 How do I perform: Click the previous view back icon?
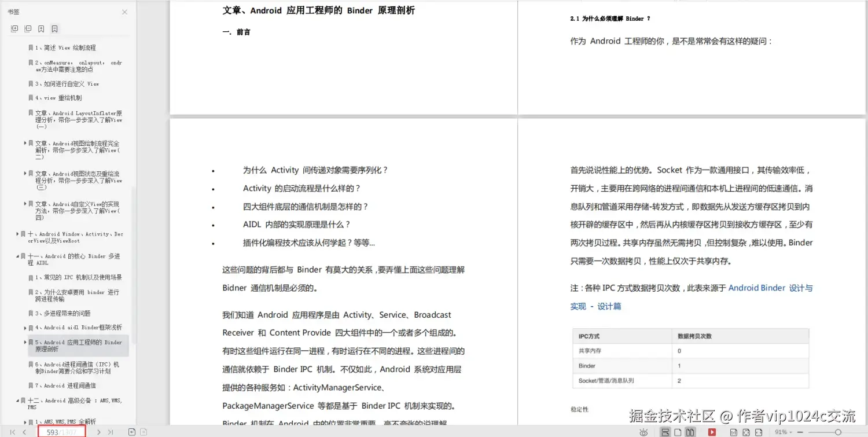click(x=132, y=432)
